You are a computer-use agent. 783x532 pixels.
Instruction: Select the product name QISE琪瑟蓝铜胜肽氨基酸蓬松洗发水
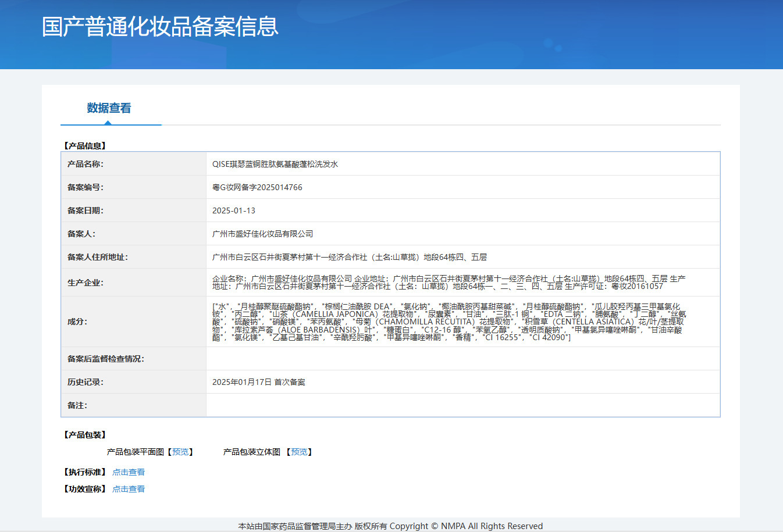click(275, 164)
